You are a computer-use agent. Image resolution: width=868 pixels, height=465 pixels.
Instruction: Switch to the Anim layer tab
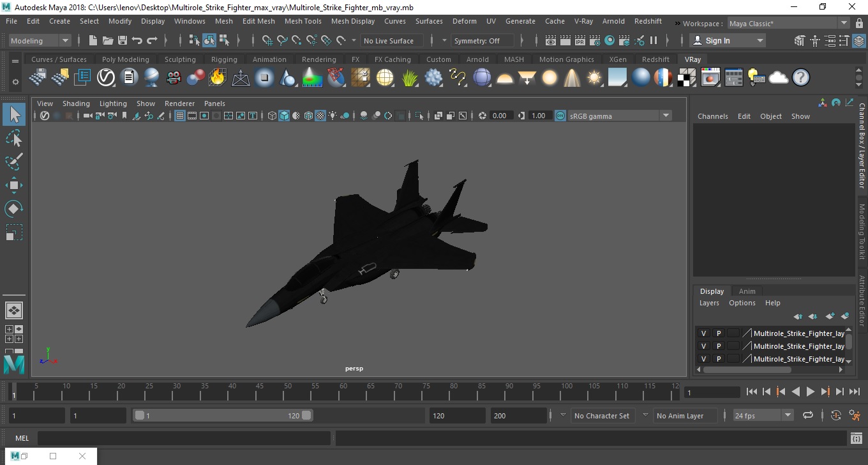pyautogui.click(x=747, y=291)
